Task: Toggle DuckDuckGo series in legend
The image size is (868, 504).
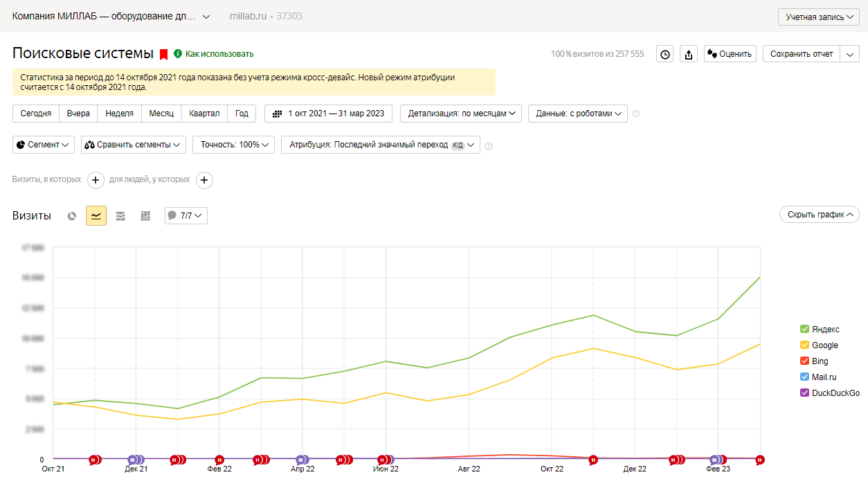Action: point(835,393)
